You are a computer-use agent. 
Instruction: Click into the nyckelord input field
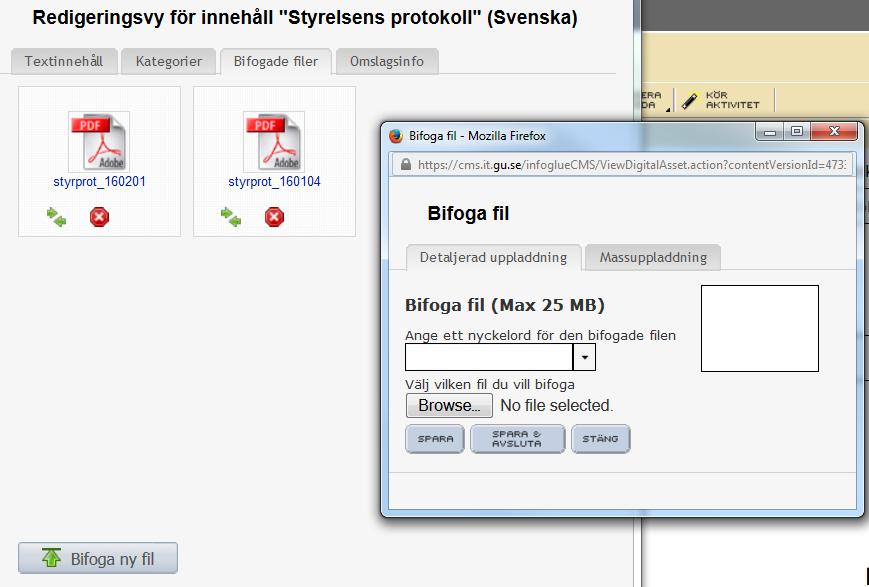(x=489, y=357)
